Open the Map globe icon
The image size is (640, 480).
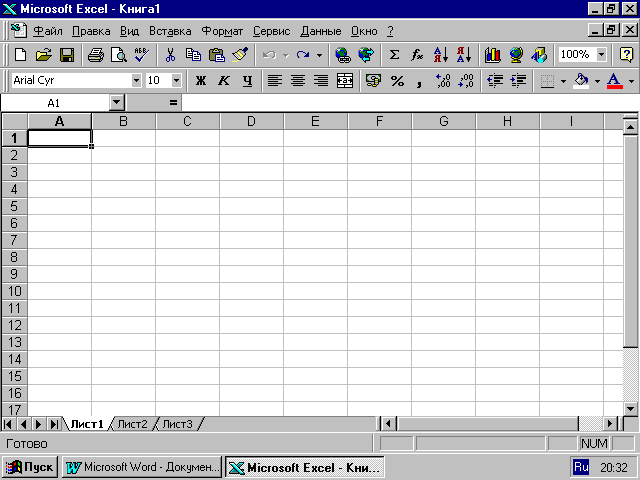(x=516, y=55)
